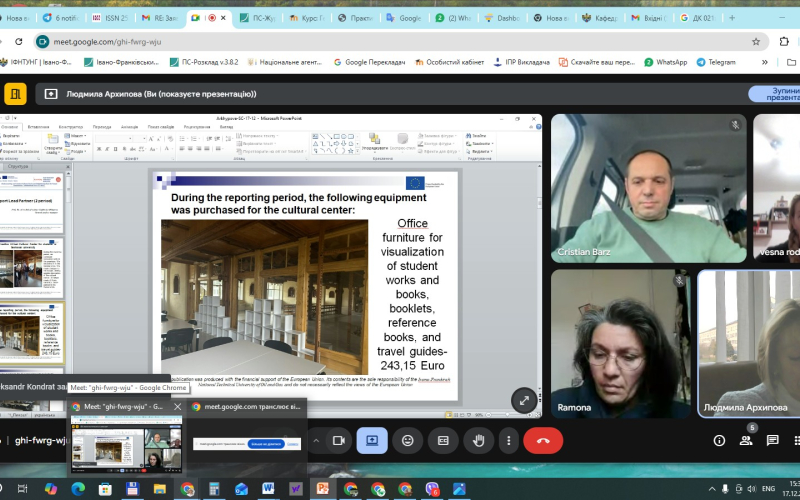Expand the shared presentation to fullscreen
800x500 pixels.
(x=523, y=401)
